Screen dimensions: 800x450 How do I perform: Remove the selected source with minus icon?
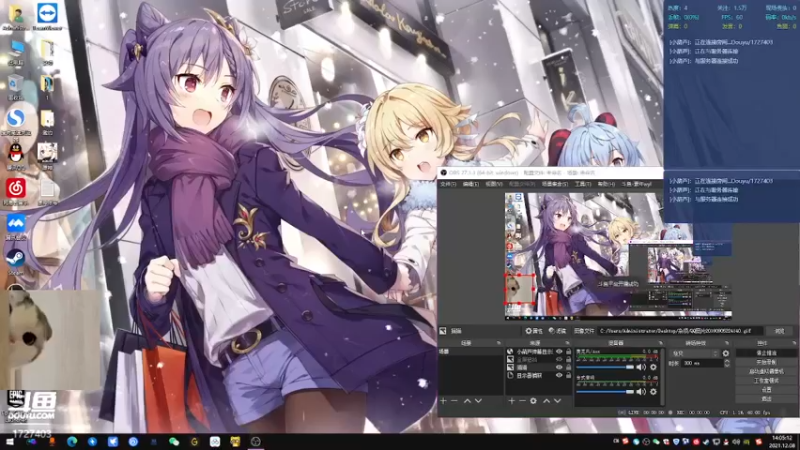click(522, 401)
